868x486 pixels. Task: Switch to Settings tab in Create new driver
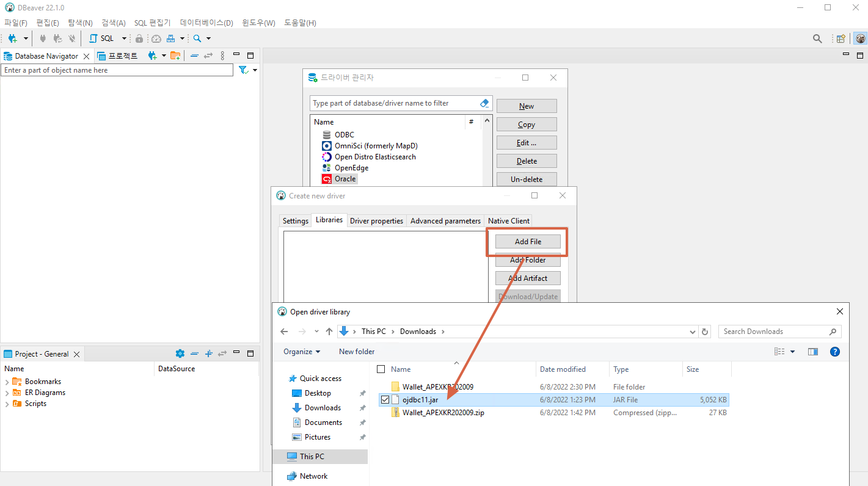click(296, 220)
